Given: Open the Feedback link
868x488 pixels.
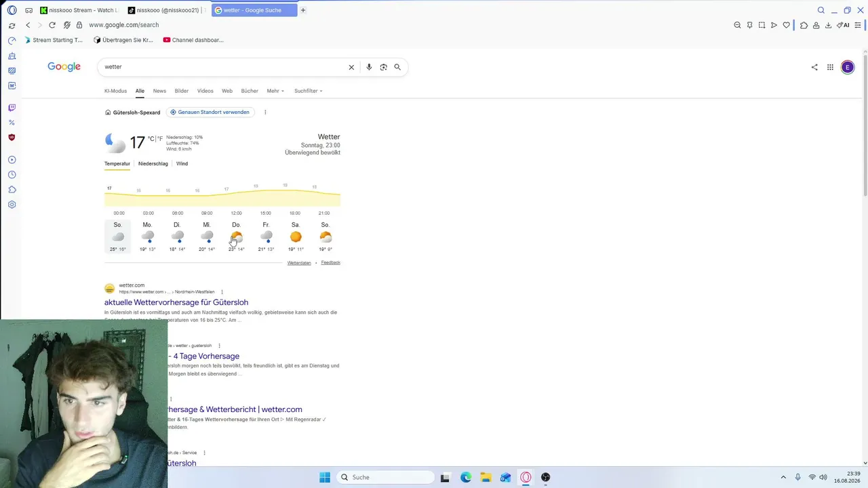Looking at the screenshot, I should pyautogui.click(x=331, y=263).
